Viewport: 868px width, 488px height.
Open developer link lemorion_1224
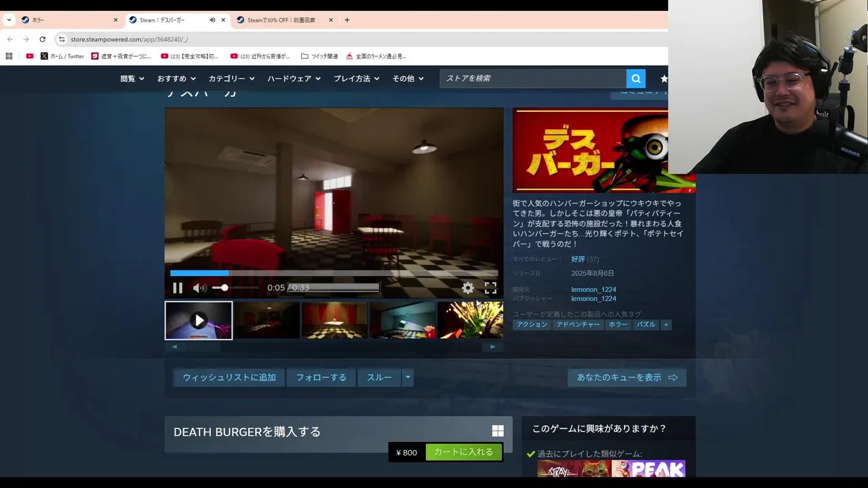click(x=593, y=289)
